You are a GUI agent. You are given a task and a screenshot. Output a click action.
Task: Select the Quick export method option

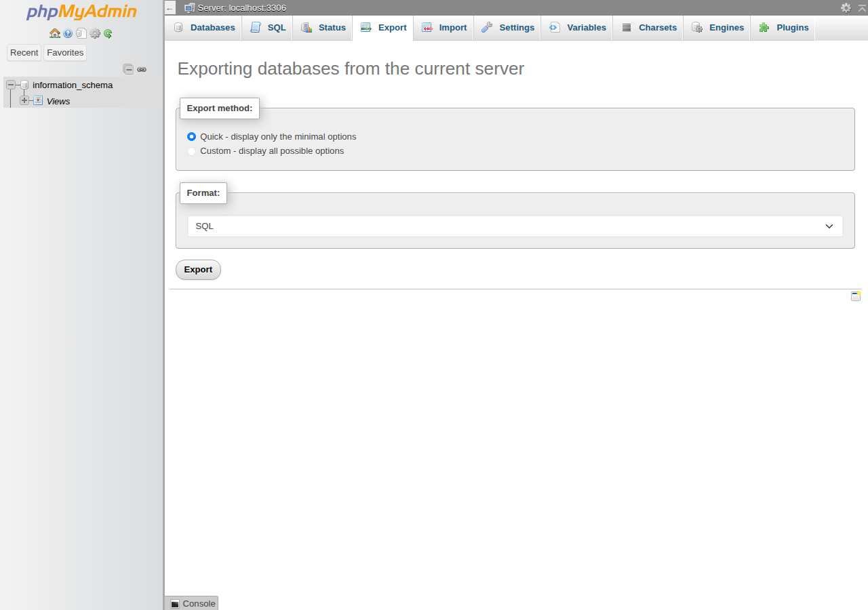pos(191,136)
